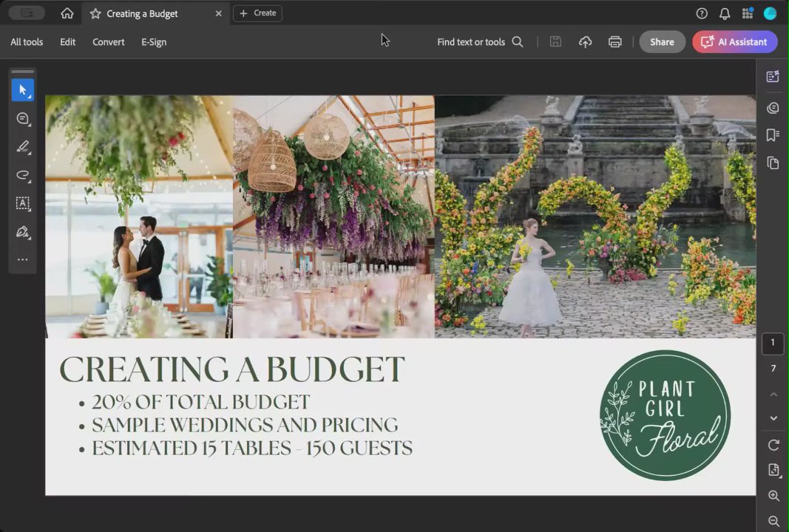
Task: Open the Convert menu
Action: point(108,42)
